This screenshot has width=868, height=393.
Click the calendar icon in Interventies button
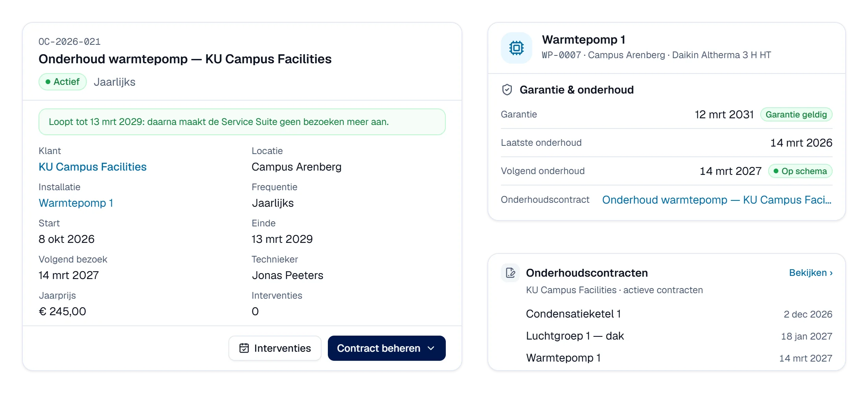[x=244, y=348]
